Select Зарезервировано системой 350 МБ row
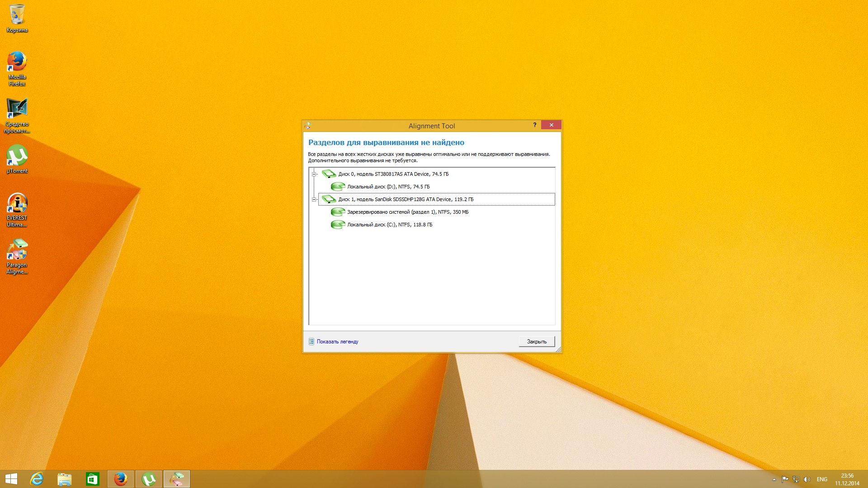The height and width of the screenshot is (488, 868). (408, 212)
